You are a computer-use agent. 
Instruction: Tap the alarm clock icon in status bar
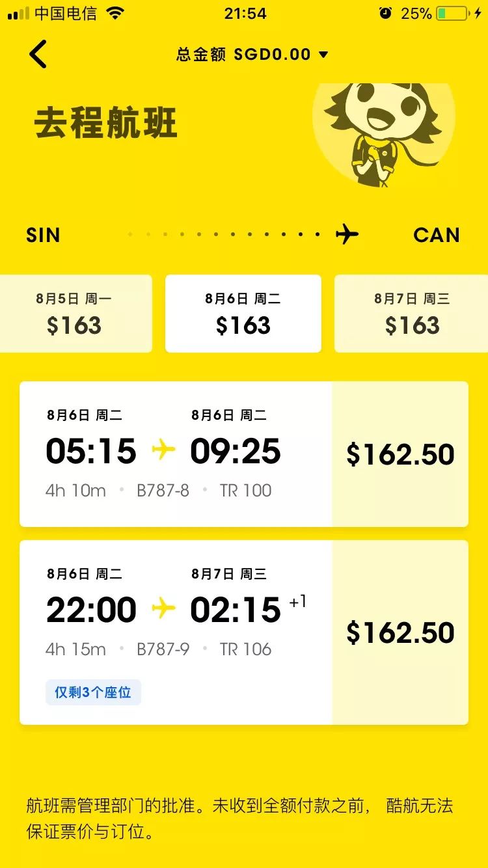[x=386, y=13]
